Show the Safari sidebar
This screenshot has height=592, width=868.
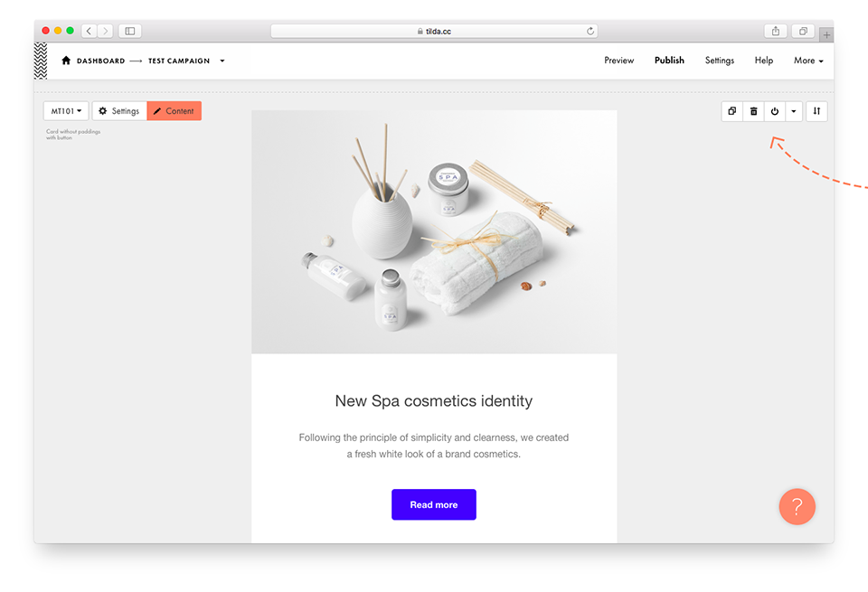click(x=130, y=31)
